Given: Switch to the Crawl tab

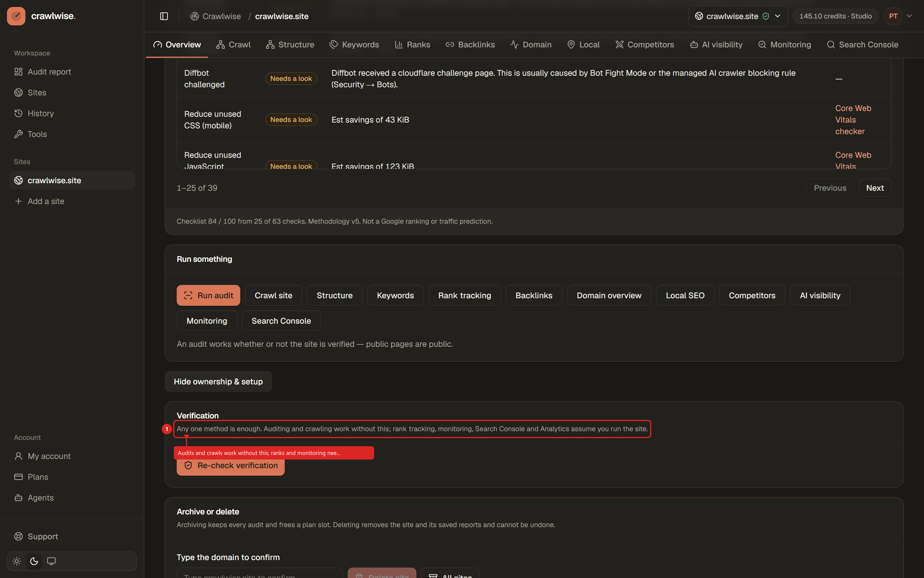Looking at the screenshot, I should coord(234,45).
